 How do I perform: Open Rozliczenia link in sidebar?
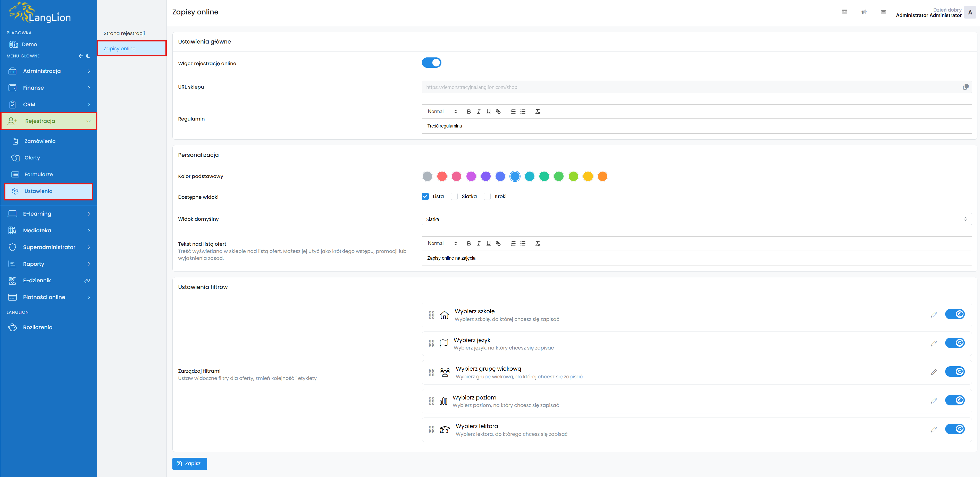pyautogui.click(x=37, y=328)
